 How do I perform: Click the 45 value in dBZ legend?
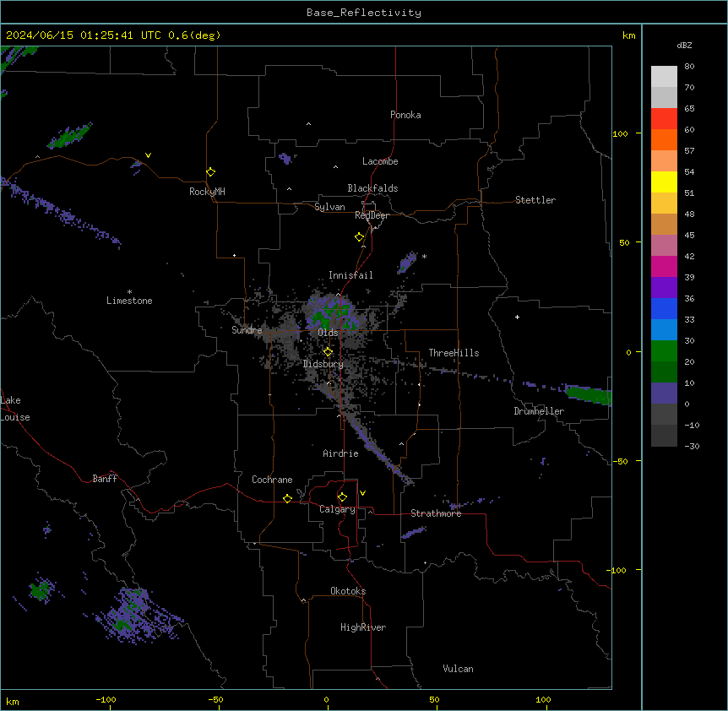[x=689, y=236]
